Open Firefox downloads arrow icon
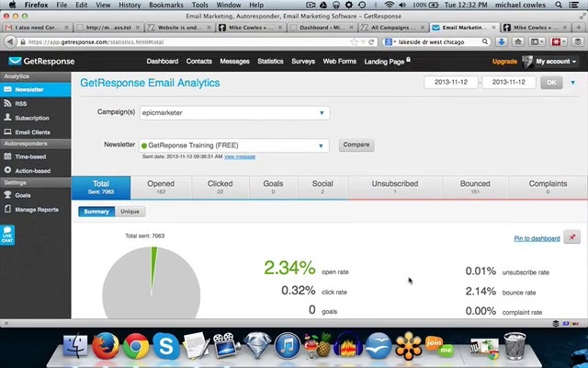Screen dimensions: 588x368 (x=502, y=42)
